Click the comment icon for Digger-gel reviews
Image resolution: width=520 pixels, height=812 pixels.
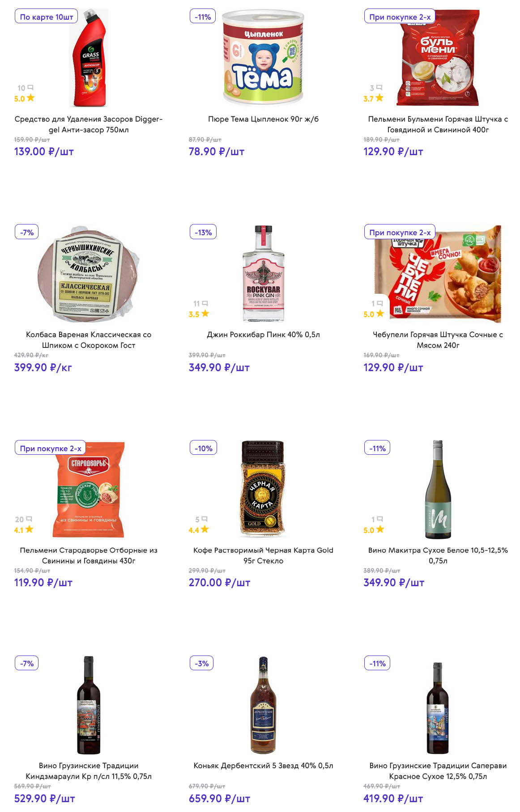tap(30, 88)
